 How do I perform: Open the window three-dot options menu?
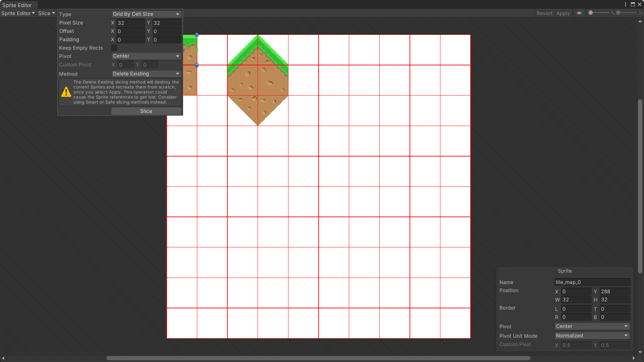click(626, 4)
